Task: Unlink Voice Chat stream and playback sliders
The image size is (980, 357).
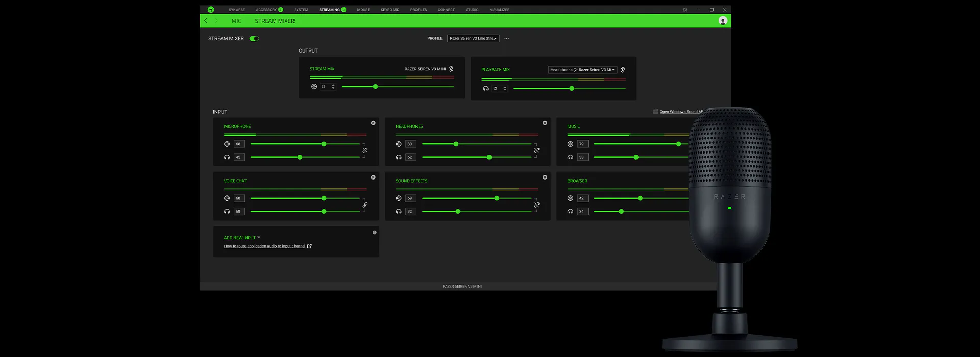Action: pos(365,205)
